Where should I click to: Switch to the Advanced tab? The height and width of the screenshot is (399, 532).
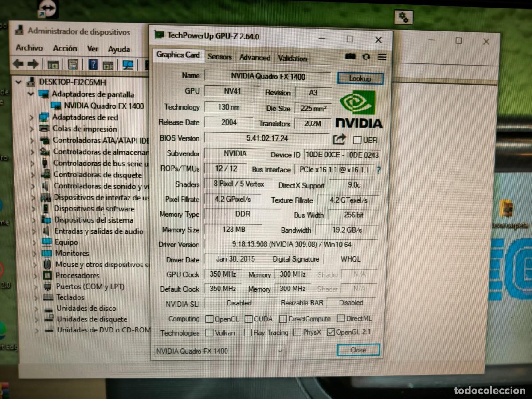click(x=255, y=58)
